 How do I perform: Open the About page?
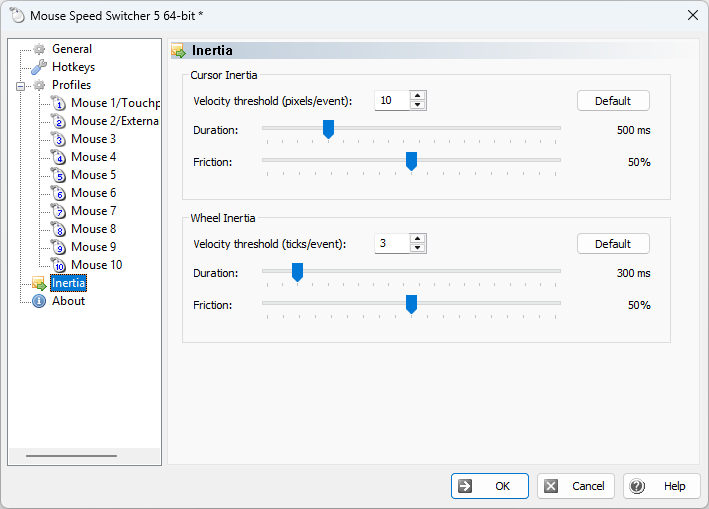68,301
